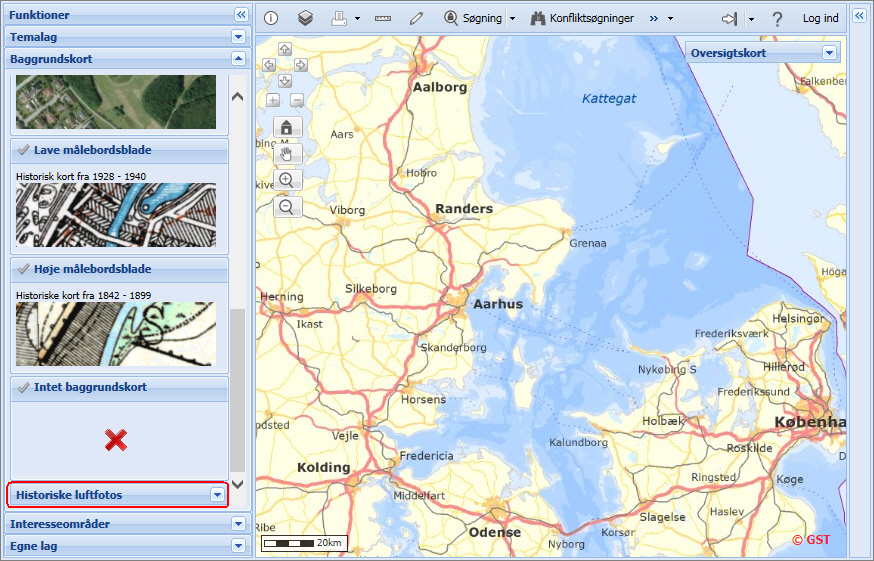Click 'Historisk kort fra 1928 - 1940' text

(81, 176)
